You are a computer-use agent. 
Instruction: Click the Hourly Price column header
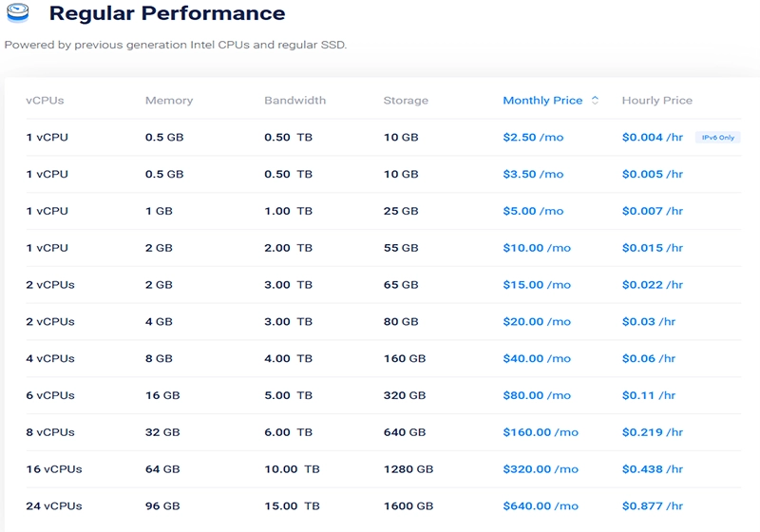656,100
